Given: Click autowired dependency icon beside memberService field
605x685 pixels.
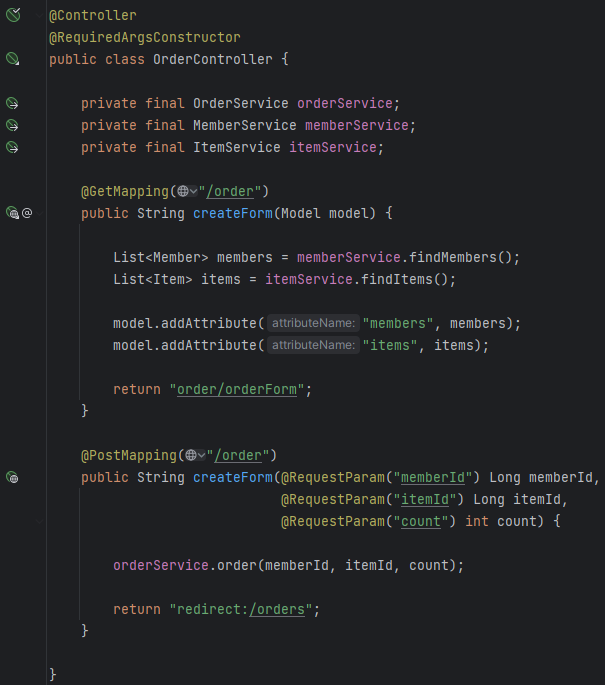Looking at the screenshot, I should pyautogui.click(x=12, y=125).
